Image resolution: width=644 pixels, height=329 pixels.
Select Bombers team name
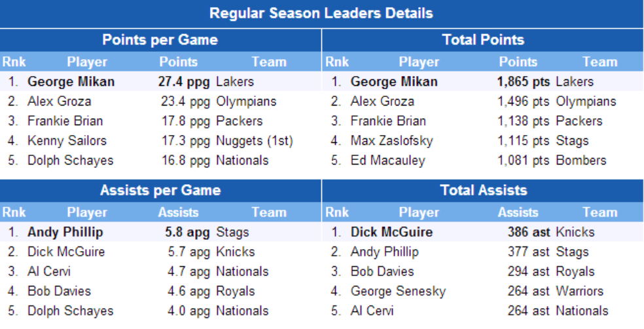[x=581, y=161]
